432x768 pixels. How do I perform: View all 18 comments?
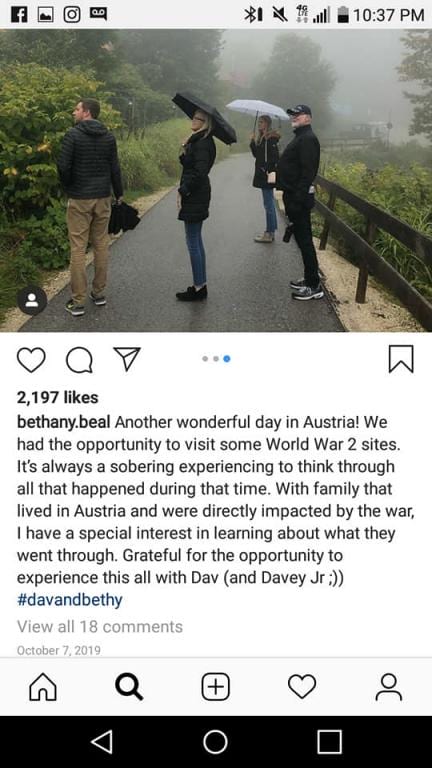click(100, 626)
